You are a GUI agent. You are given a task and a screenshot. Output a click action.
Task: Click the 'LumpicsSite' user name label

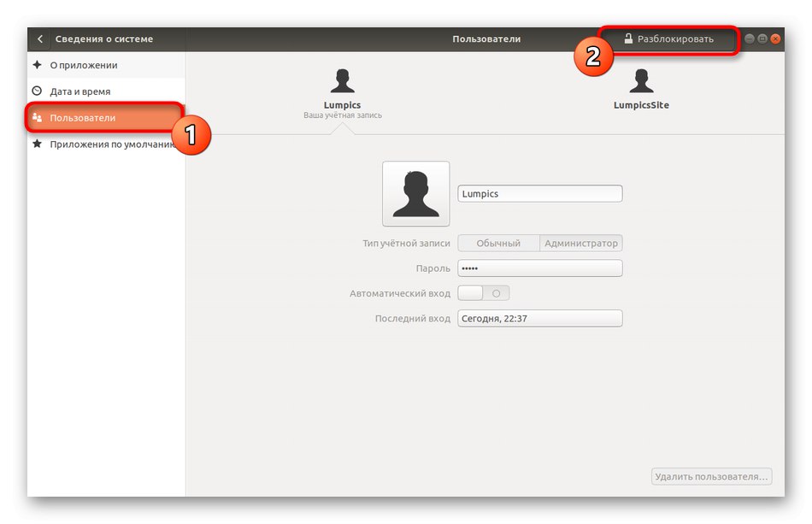pos(641,105)
